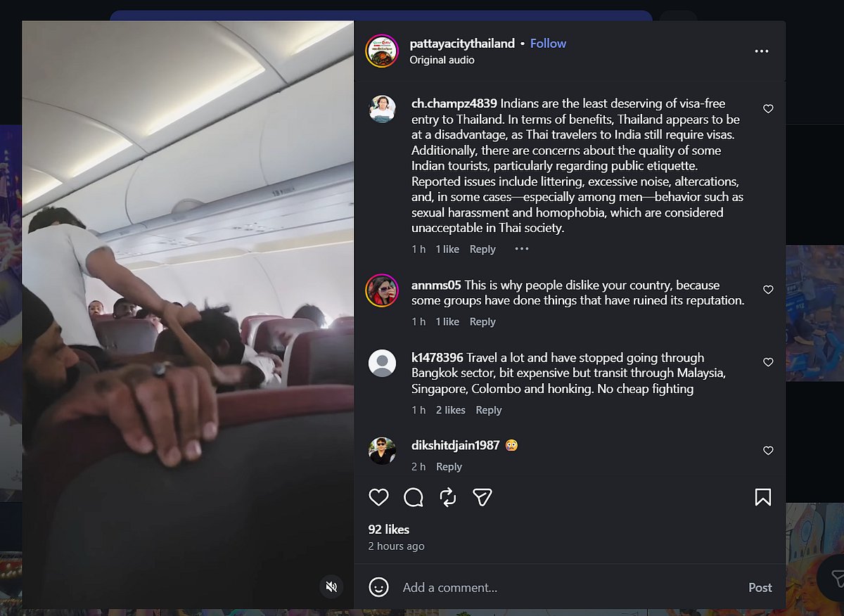Open emoji picker in the comment box
The width and height of the screenshot is (844, 616).
(378, 587)
